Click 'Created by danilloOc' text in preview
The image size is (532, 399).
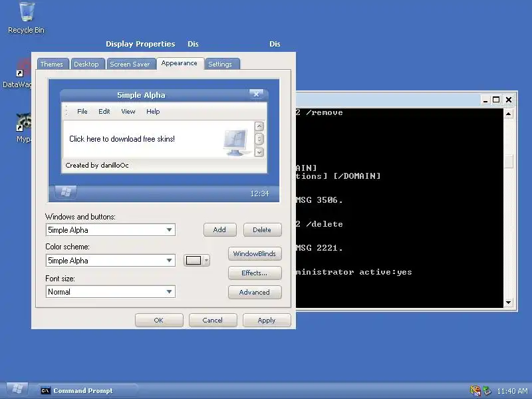[97, 165]
